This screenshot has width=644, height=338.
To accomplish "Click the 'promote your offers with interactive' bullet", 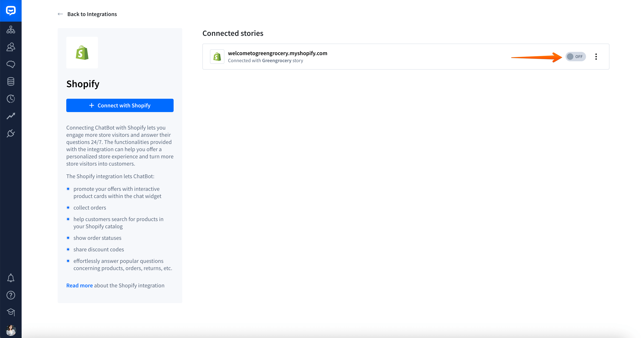I will [117, 192].
